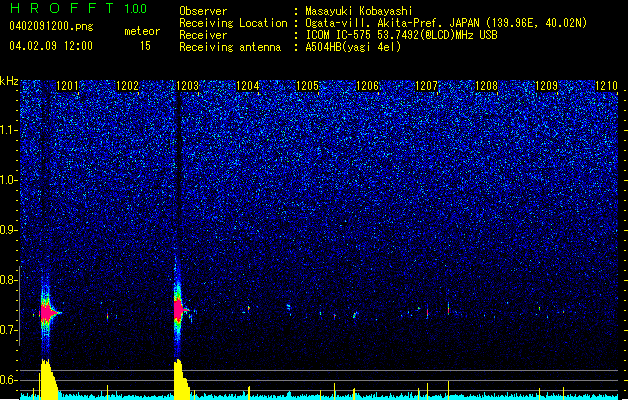The height and width of the screenshot is (400, 629).
Task: Click the large pink meteor echo before 1201
Action: (x=48, y=313)
